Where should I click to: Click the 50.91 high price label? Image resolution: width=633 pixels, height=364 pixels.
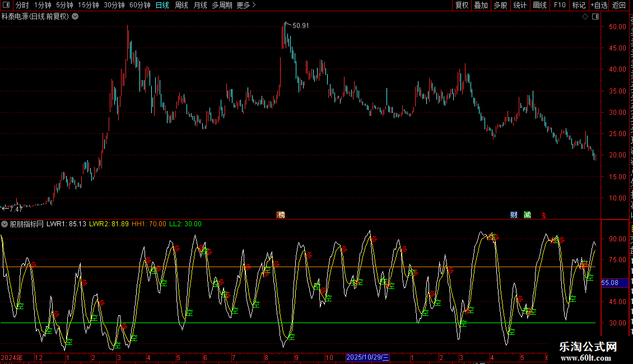301,26
